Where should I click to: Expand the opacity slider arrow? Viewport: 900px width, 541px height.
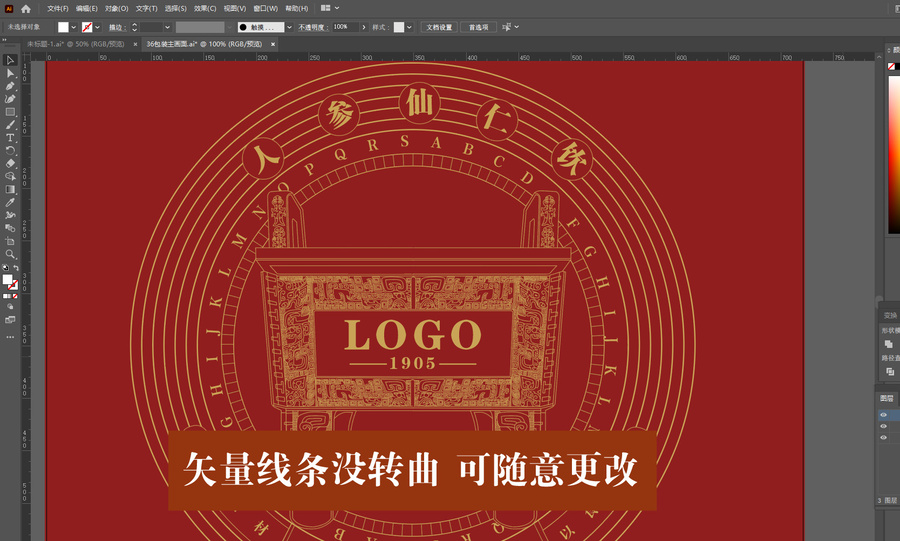[x=363, y=27]
